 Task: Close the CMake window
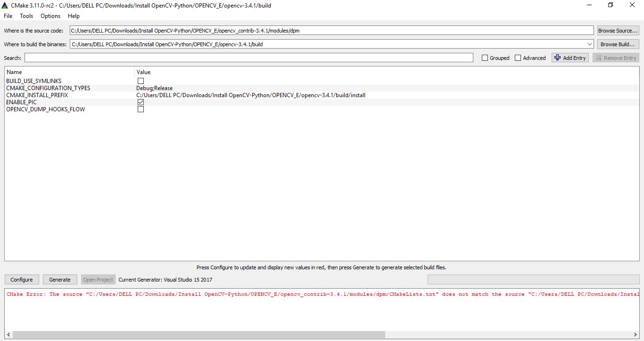point(632,5)
